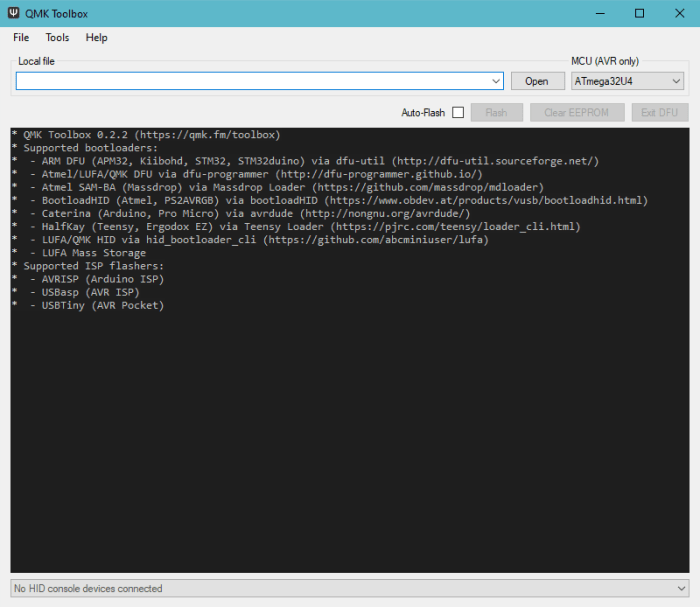Maximize the QMK Toolbox window
Viewport: 700px width, 607px height.
[x=639, y=14]
